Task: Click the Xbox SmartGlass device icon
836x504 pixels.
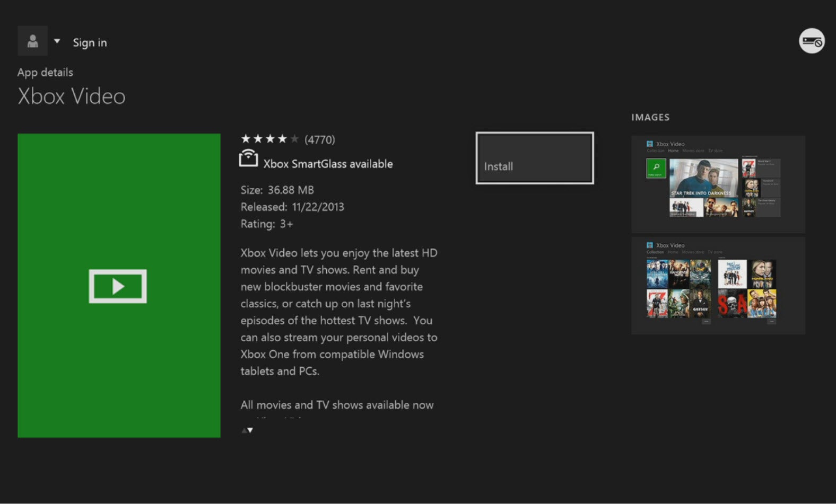Action: (248, 158)
